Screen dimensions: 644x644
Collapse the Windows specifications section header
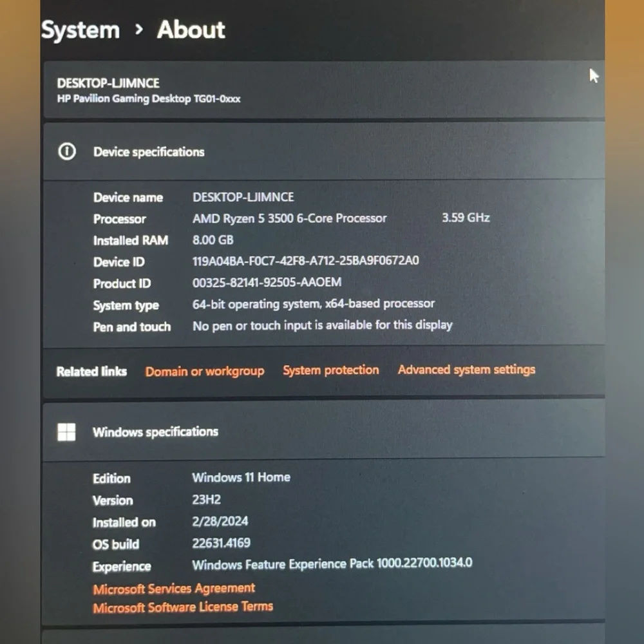coord(324,431)
